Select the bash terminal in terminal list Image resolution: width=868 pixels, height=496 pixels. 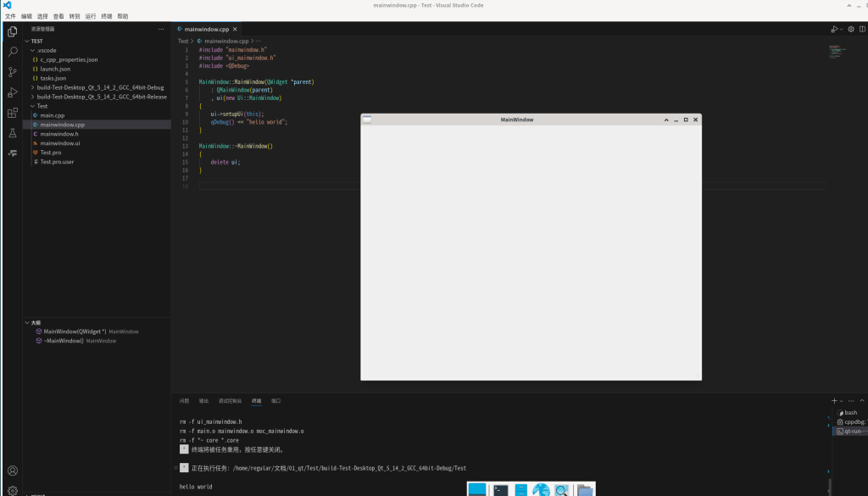(x=850, y=413)
